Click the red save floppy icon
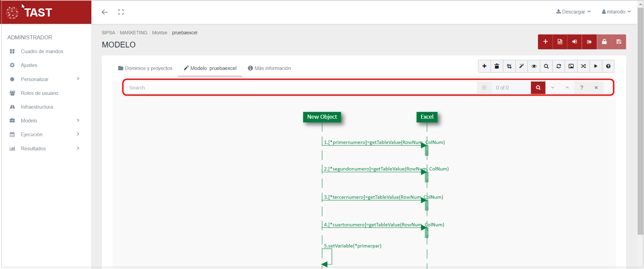 [x=619, y=42]
